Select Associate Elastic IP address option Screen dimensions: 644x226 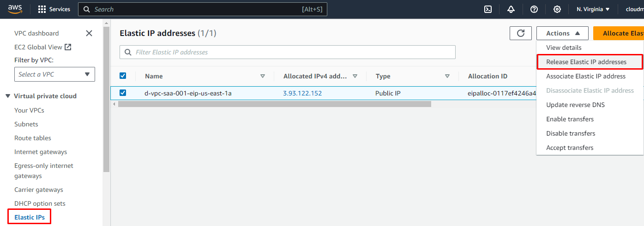[x=586, y=76]
